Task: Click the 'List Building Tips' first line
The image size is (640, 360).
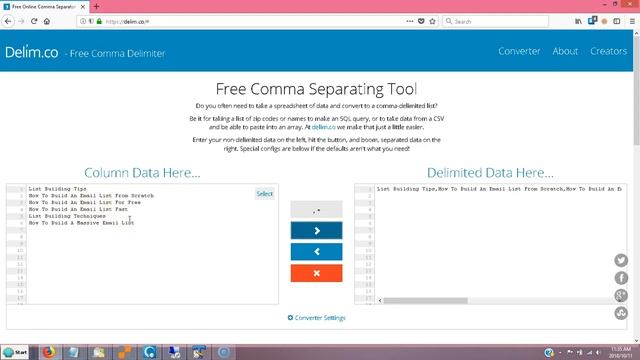Action: 58,189
